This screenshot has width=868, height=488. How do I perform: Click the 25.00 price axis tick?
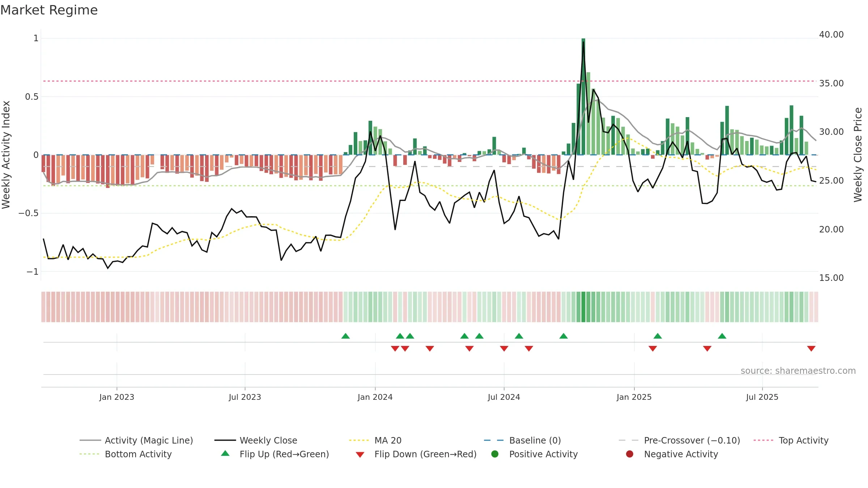pos(831,181)
